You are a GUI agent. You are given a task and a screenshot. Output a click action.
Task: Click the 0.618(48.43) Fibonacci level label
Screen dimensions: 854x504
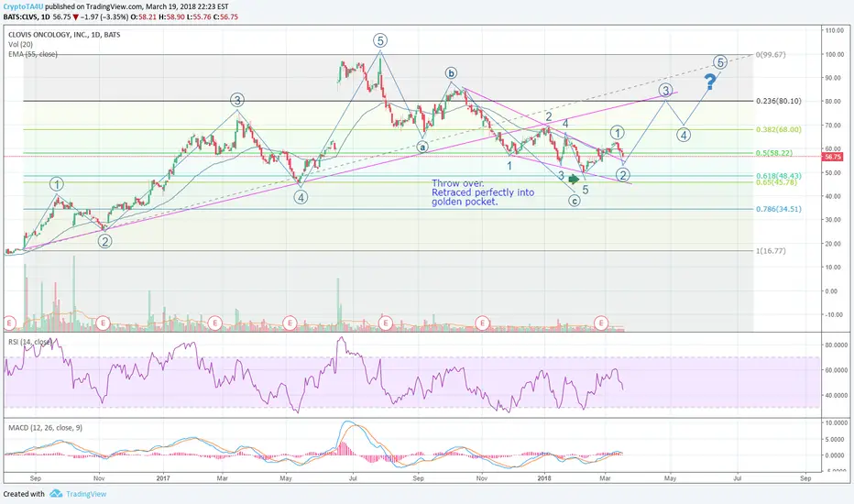(x=779, y=175)
